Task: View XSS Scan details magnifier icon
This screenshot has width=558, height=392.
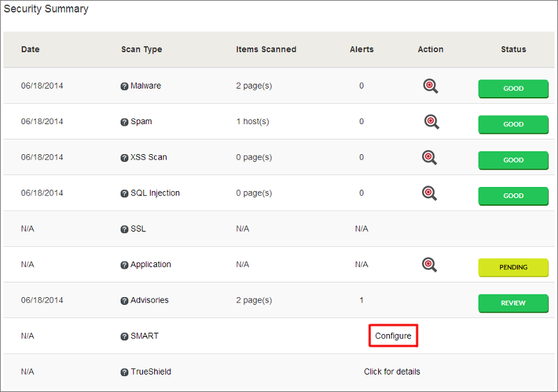Action: [430, 157]
